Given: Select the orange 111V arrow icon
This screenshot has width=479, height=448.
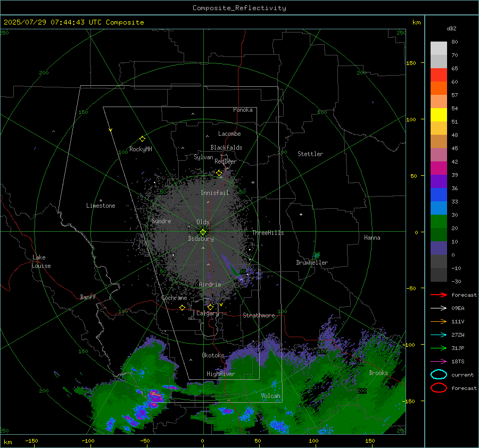Looking at the screenshot, I should click(439, 321).
